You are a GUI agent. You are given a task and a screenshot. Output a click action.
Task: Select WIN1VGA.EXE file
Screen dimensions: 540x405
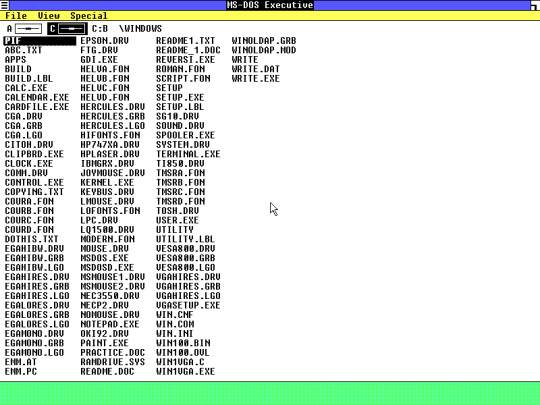[186, 372]
